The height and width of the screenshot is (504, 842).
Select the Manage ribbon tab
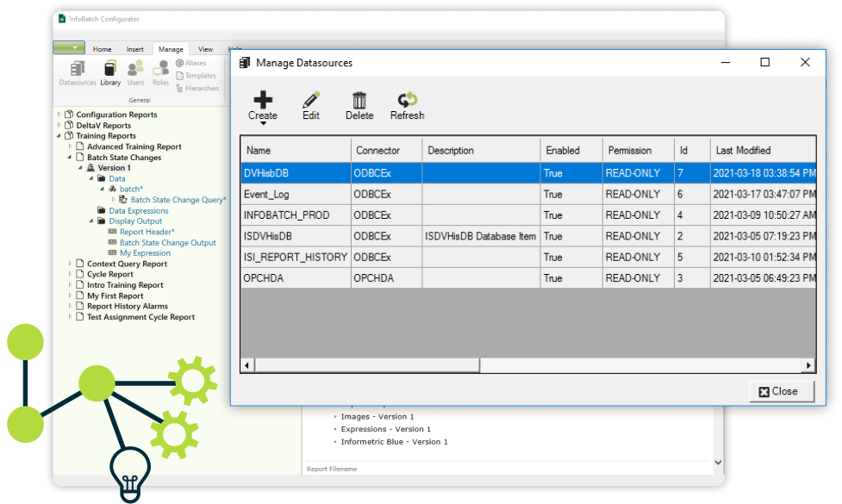171,49
